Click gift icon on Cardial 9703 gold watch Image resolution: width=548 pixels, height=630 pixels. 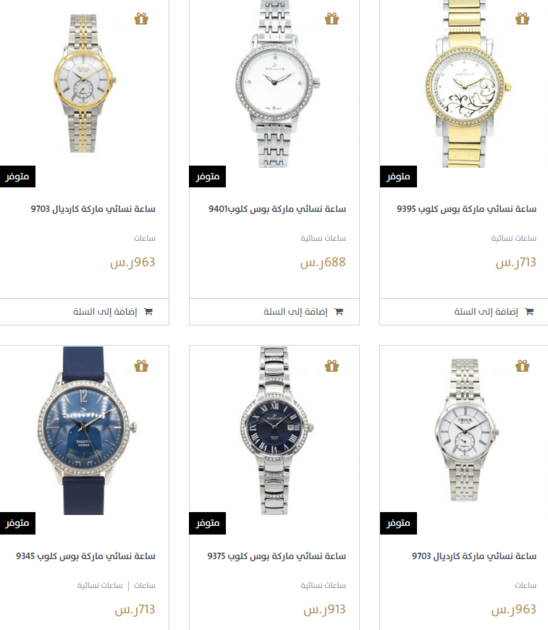tap(141, 18)
